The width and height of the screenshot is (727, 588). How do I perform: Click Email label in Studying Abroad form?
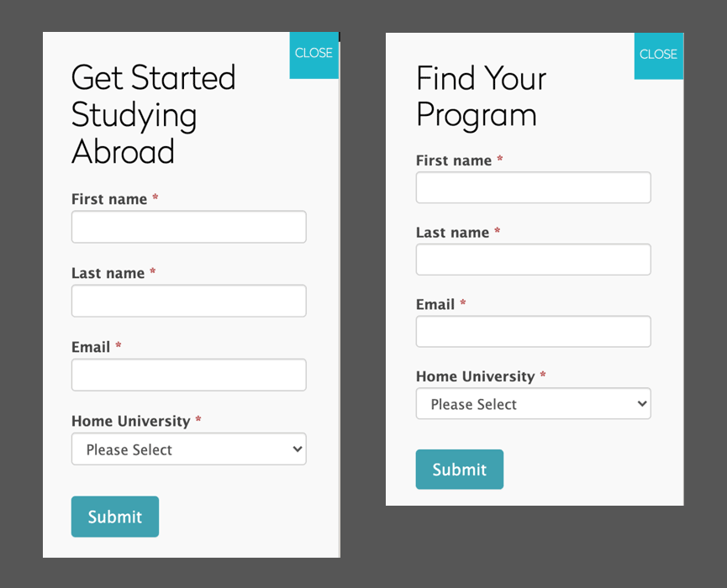[91, 347]
